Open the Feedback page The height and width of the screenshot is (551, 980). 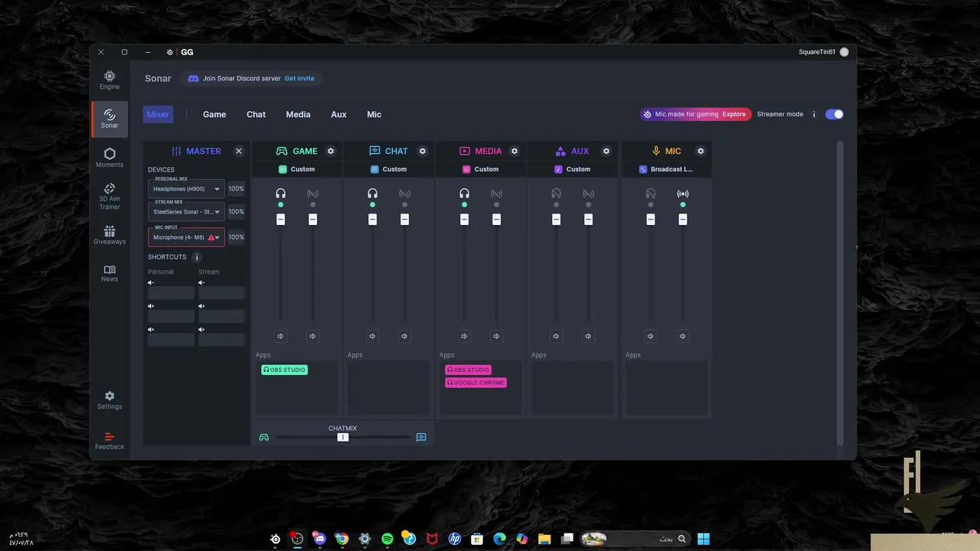tap(109, 441)
